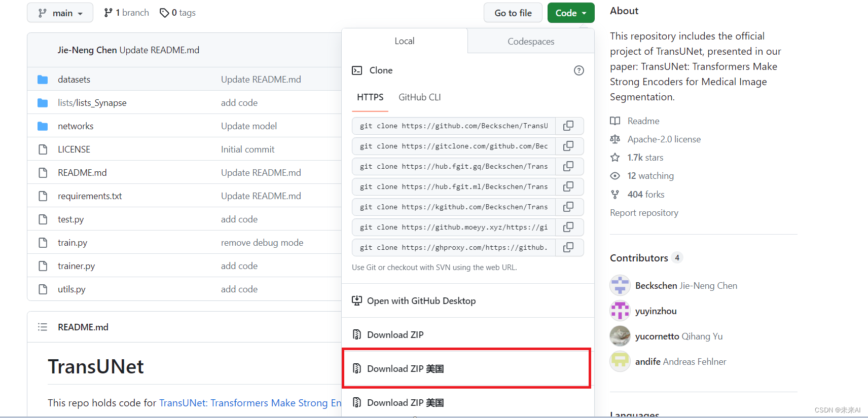Open yuyinzhou's contributor avatar

pos(620,311)
